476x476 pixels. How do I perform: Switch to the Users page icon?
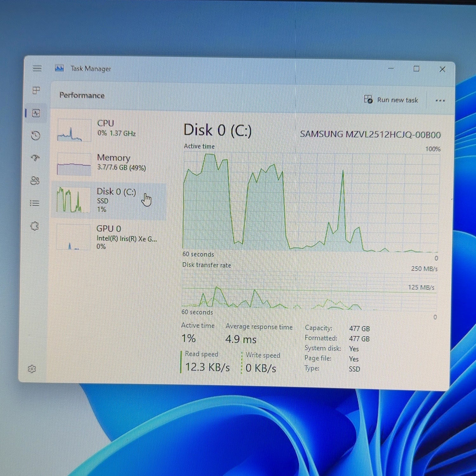[x=35, y=181]
